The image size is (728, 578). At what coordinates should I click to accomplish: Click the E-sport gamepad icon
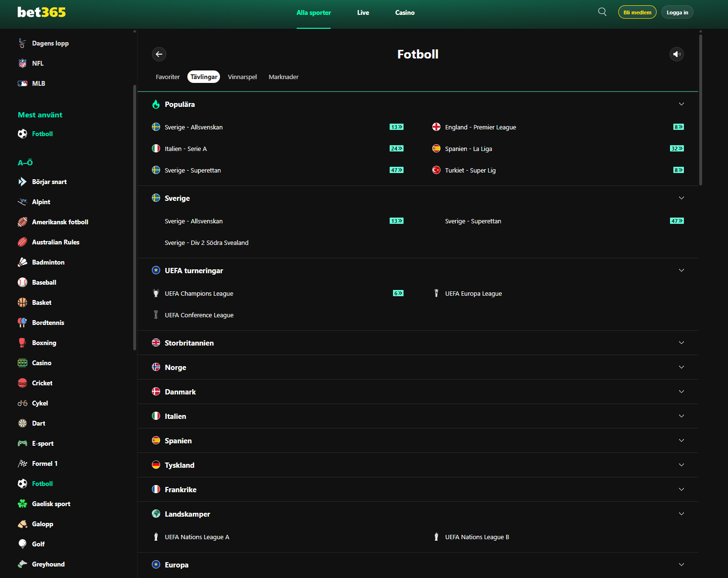pyautogui.click(x=23, y=443)
